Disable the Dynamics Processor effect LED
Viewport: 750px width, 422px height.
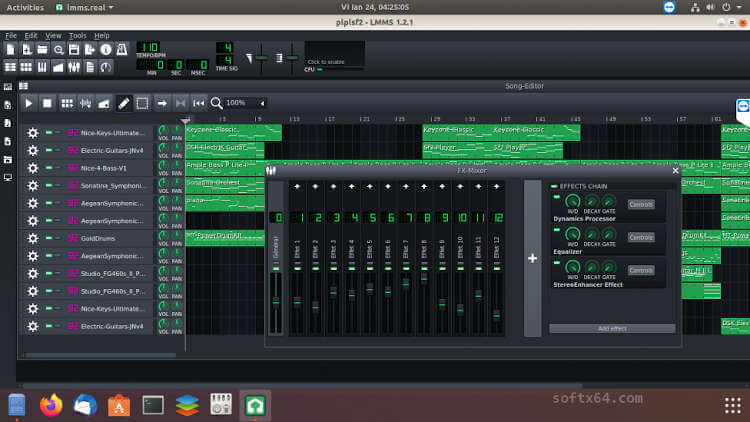[556, 197]
